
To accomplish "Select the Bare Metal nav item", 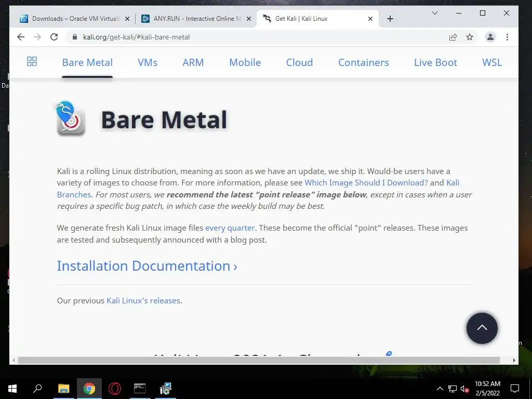I will pyautogui.click(x=87, y=62).
